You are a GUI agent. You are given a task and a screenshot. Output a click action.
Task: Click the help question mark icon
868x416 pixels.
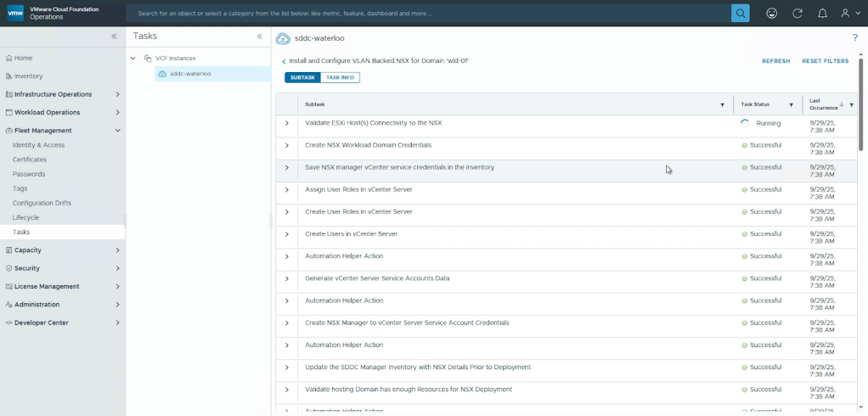(854, 38)
